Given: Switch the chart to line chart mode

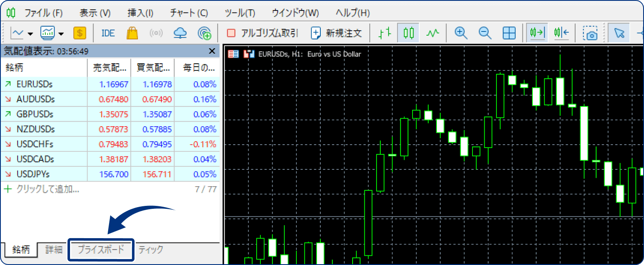Looking at the screenshot, I should 433,32.
